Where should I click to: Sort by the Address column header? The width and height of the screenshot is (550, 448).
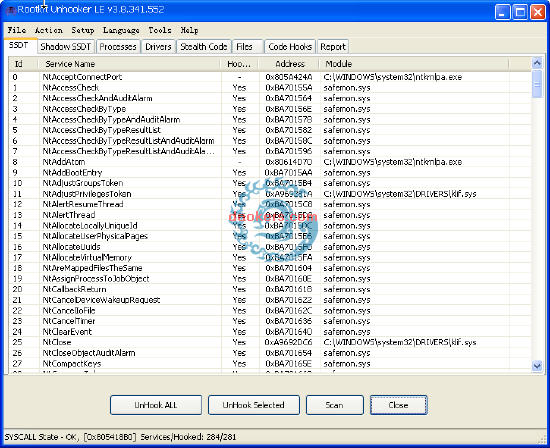pyautogui.click(x=289, y=64)
